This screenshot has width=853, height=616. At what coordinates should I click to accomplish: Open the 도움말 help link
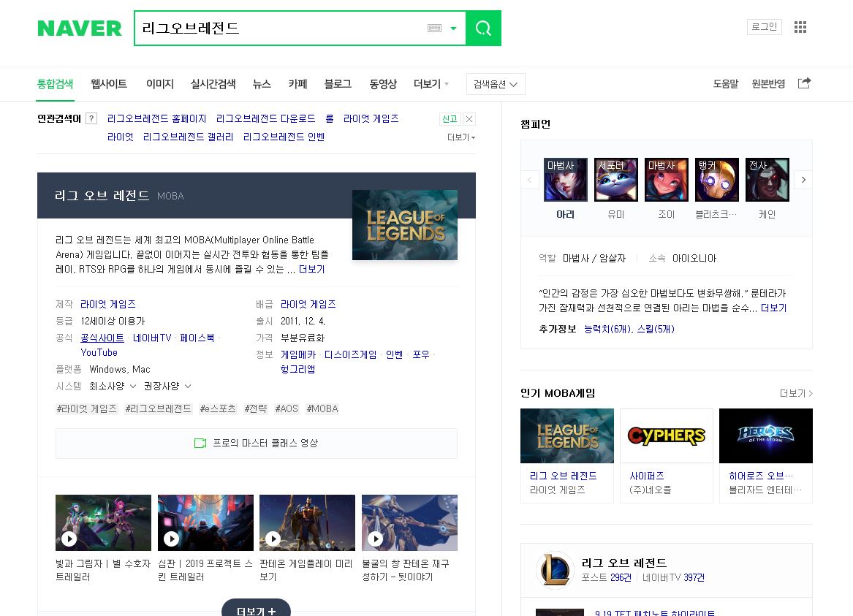726,84
